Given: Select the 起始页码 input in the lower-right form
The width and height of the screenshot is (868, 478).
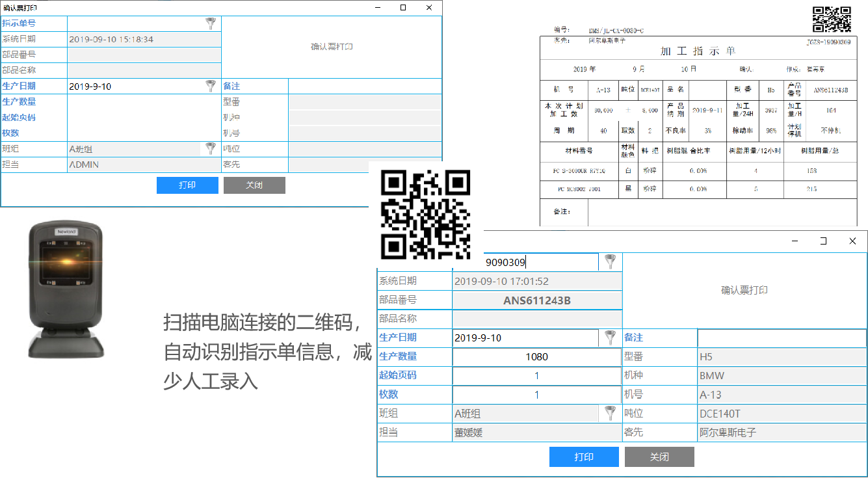Looking at the screenshot, I should click(536, 375).
